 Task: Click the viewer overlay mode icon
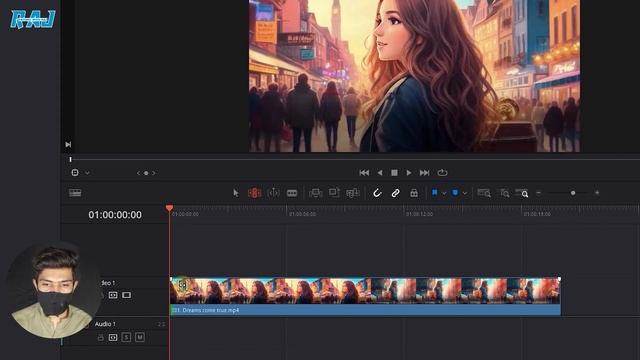coord(75,173)
